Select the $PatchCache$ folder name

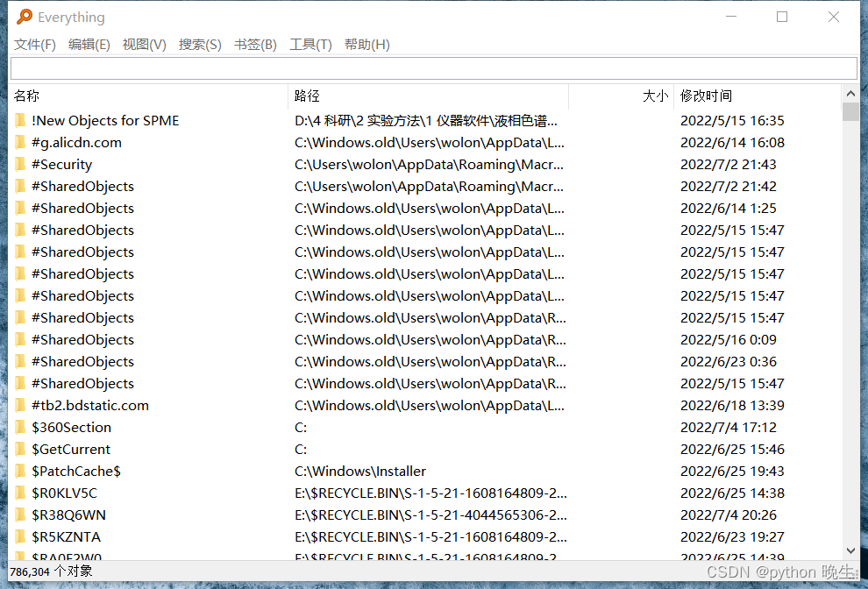pos(75,471)
